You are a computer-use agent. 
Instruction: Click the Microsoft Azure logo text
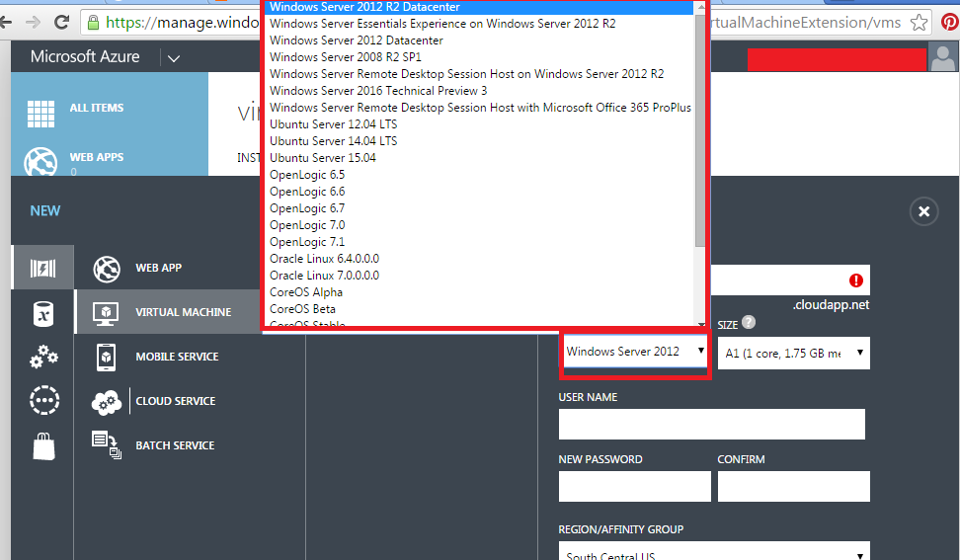(x=85, y=57)
